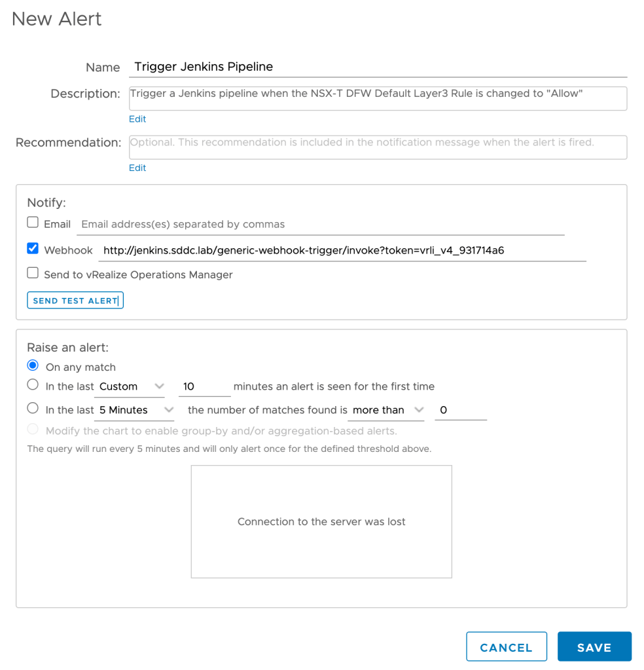This screenshot has width=644, height=670.
Task: Select the 'On any match' radio option
Action: (x=33, y=365)
